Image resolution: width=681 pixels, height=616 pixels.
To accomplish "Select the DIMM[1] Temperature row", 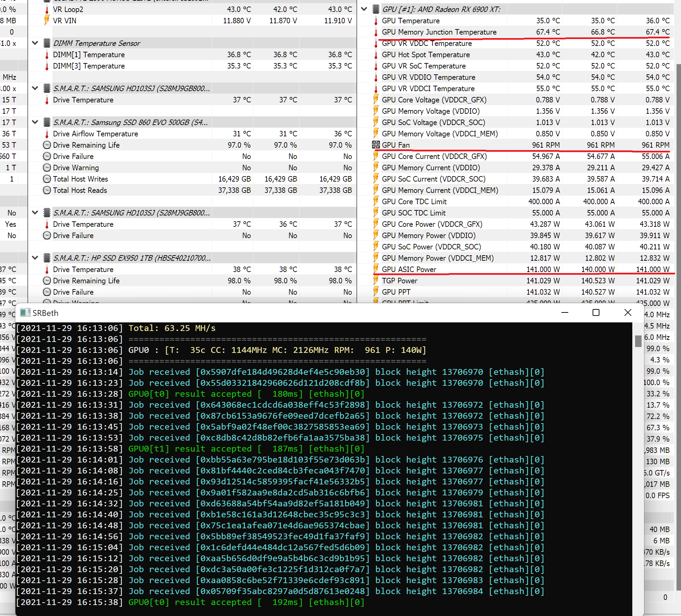I will pos(89,54).
